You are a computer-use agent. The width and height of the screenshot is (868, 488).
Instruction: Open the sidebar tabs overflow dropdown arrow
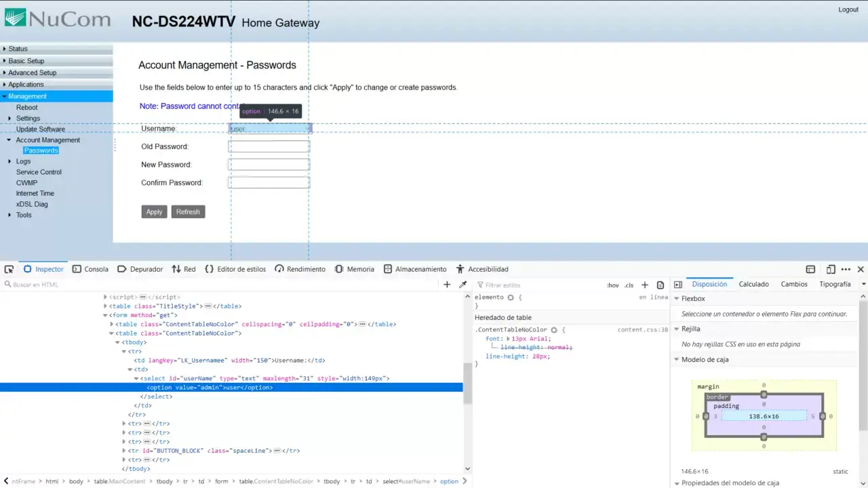(x=863, y=285)
